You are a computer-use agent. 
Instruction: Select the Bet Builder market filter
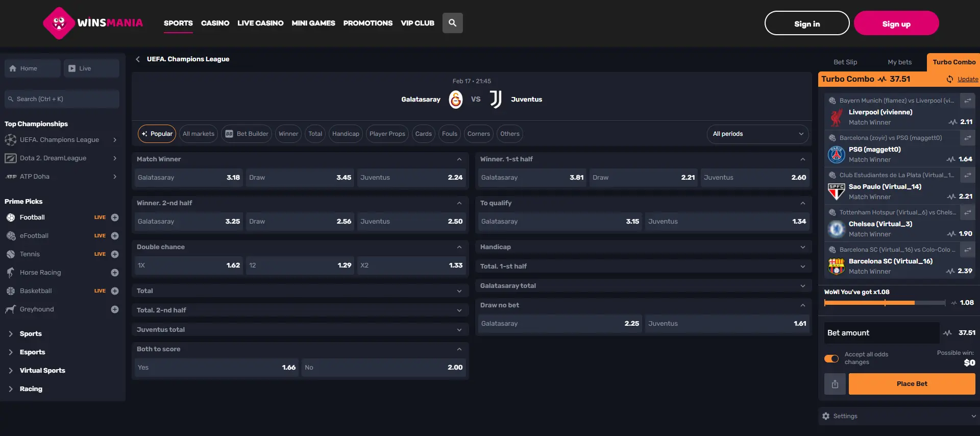point(247,134)
